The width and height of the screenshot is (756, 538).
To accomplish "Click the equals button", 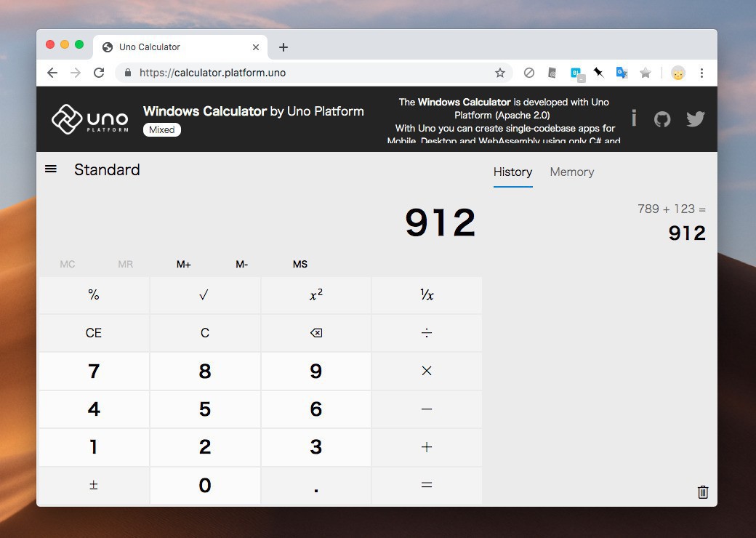I will pyautogui.click(x=427, y=485).
